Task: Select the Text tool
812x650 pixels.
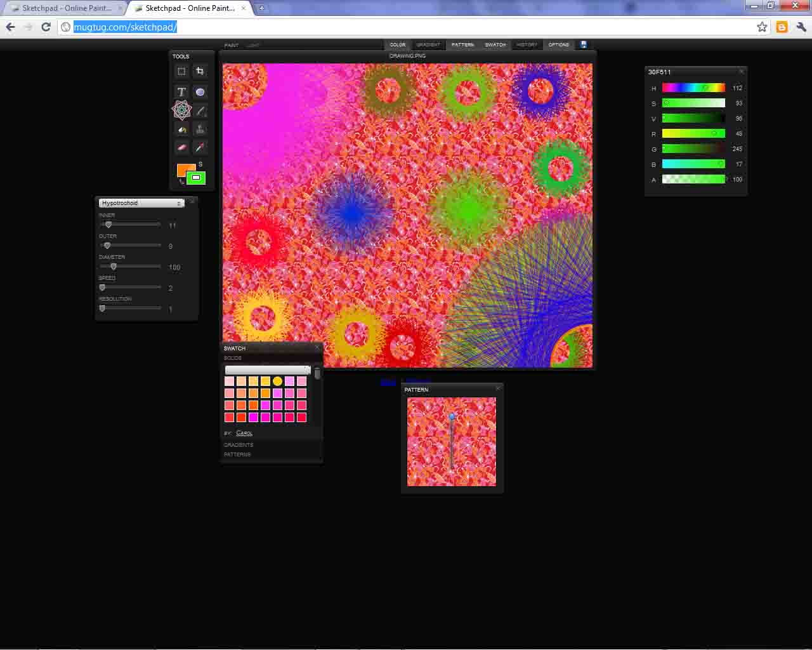Action: click(x=181, y=92)
